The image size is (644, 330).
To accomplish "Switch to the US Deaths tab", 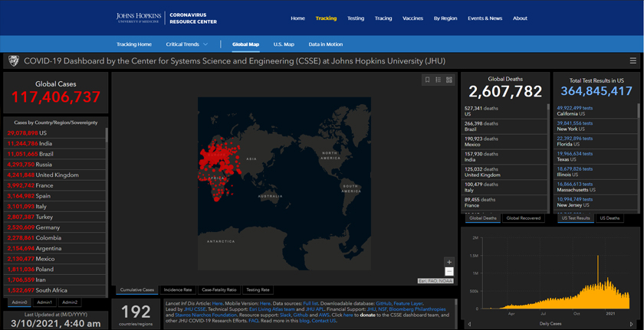I will (610, 218).
